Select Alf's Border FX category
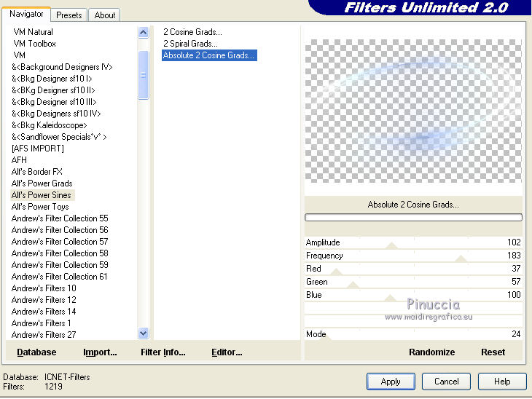 [x=37, y=172]
